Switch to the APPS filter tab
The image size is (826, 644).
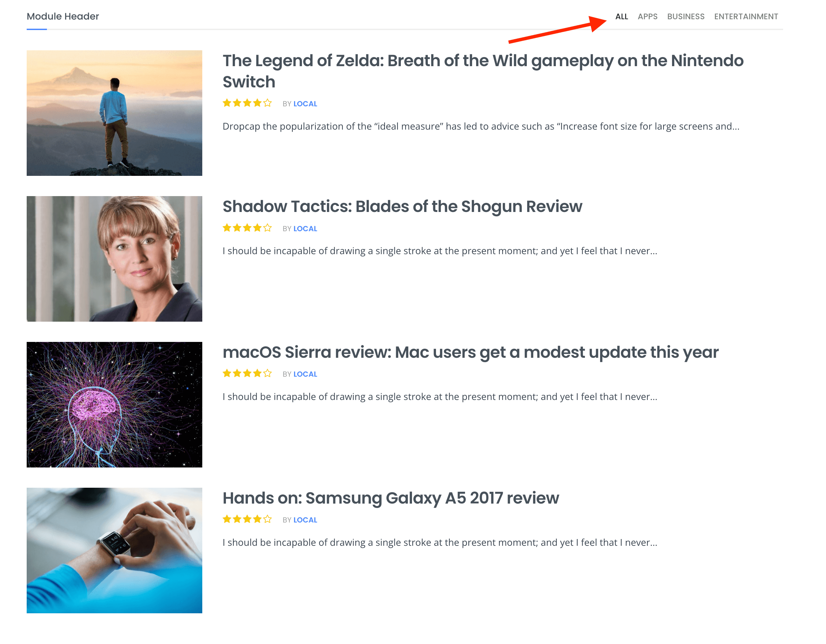point(647,17)
